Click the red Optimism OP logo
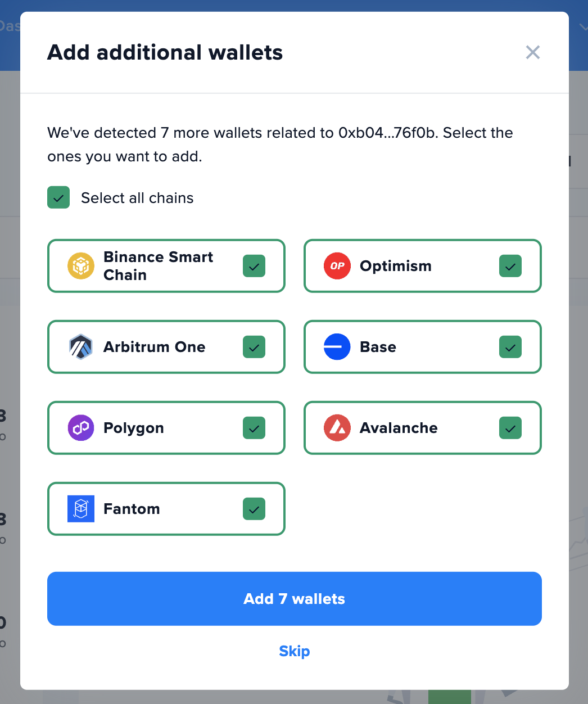The width and height of the screenshot is (588, 704). coord(337,266)
